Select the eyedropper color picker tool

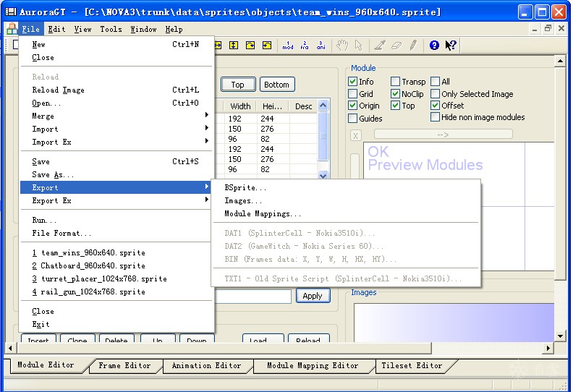(x=380, y=46)
